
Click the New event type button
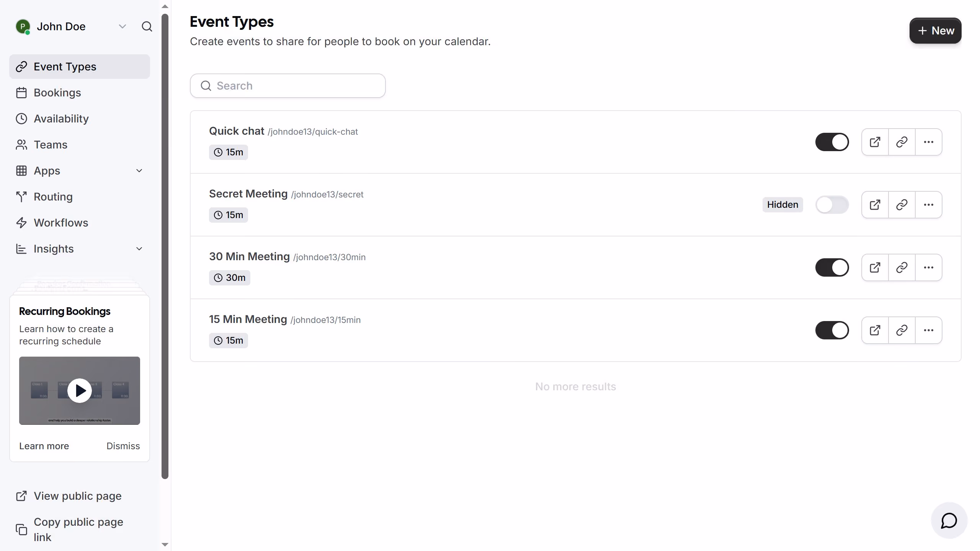click(935, 31)
